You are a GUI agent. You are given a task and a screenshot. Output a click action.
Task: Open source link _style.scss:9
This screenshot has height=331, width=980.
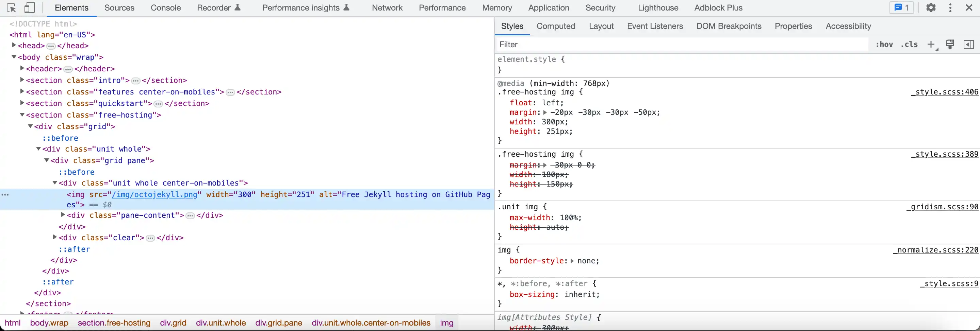949,283
